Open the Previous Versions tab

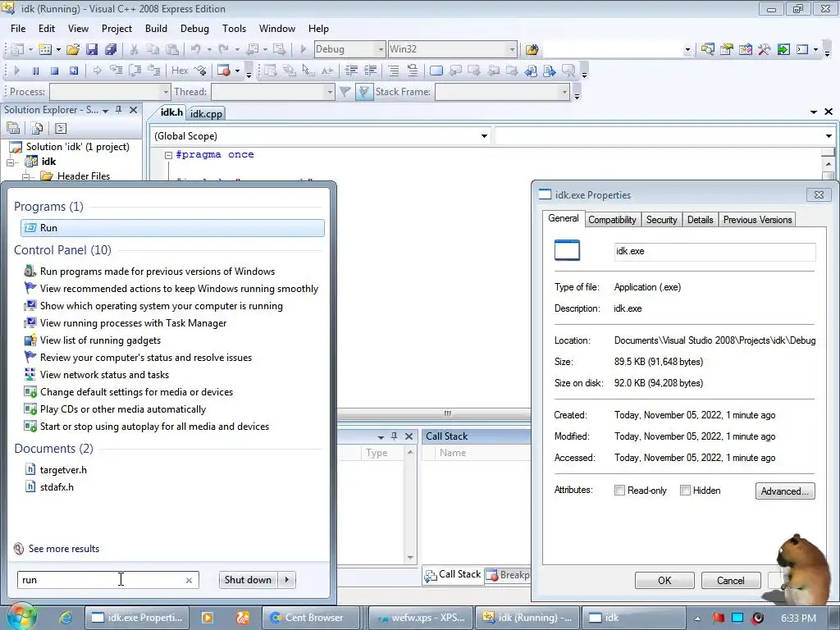(x=757, y=220)
